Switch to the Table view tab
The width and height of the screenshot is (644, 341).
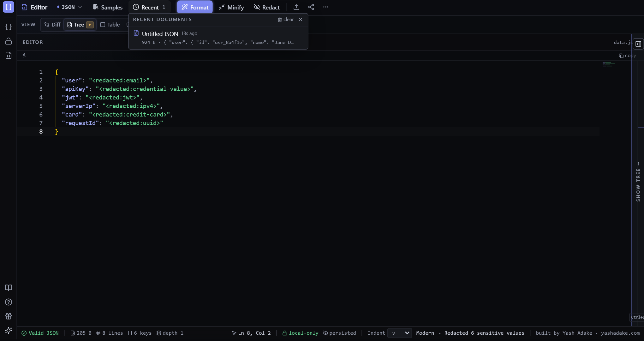tap(110, 25)
